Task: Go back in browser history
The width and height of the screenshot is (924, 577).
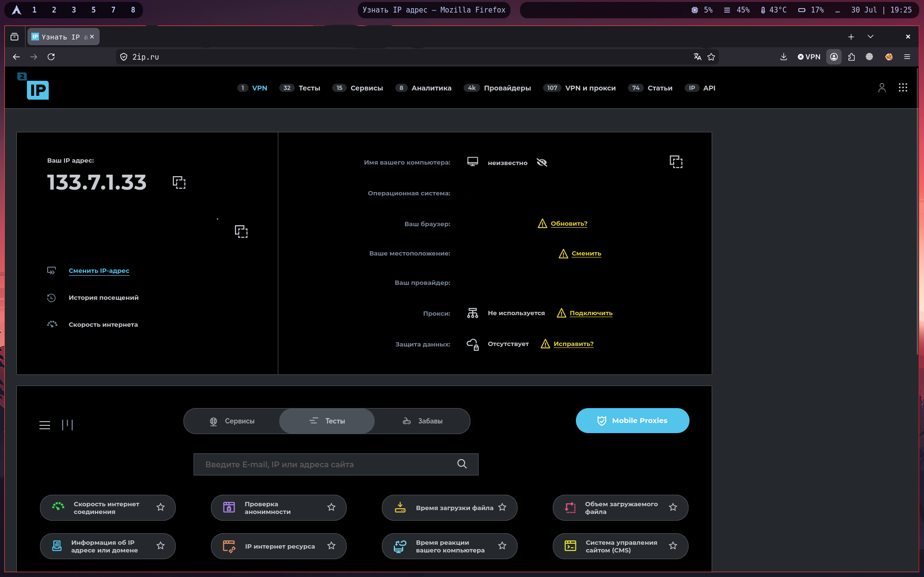Action: (16, 57)
